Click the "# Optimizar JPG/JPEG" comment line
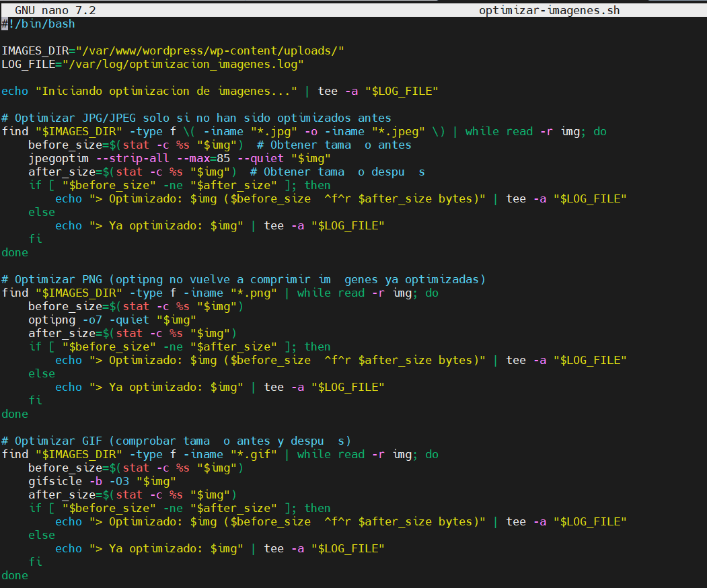 (x=196, y=118)
